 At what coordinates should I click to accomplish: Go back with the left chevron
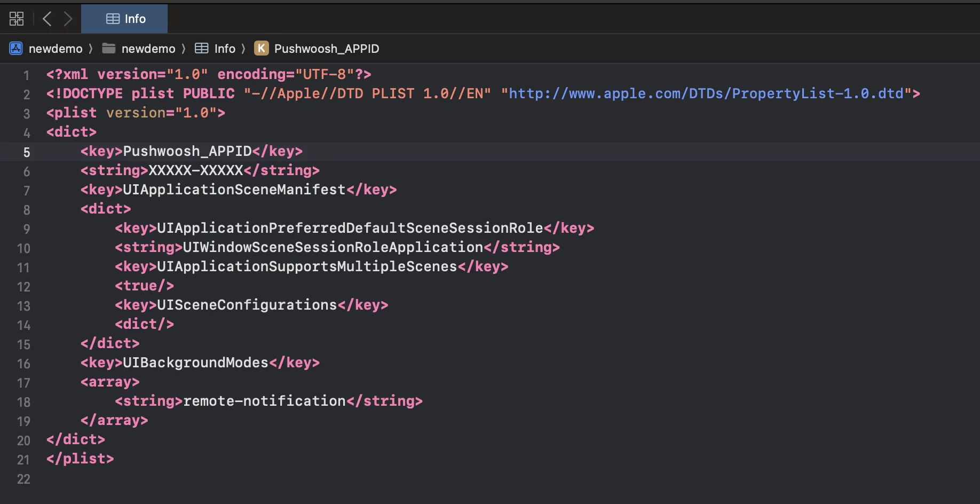[x=47, y=19]
